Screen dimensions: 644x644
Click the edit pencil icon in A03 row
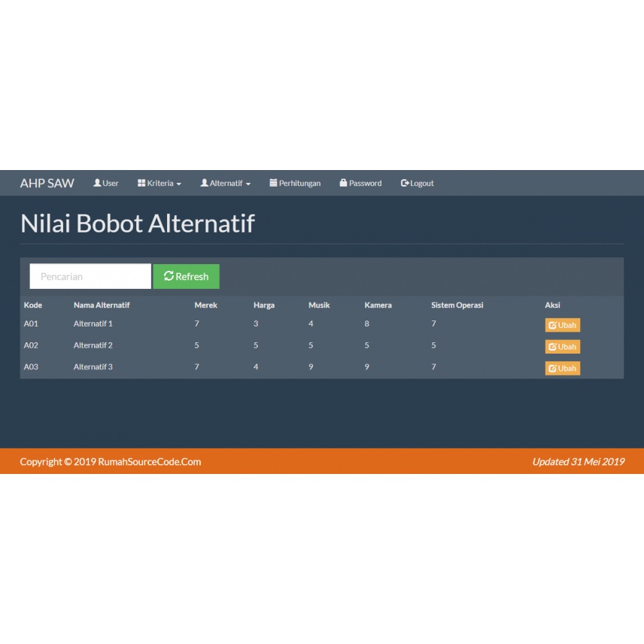(x=552, y=369)
